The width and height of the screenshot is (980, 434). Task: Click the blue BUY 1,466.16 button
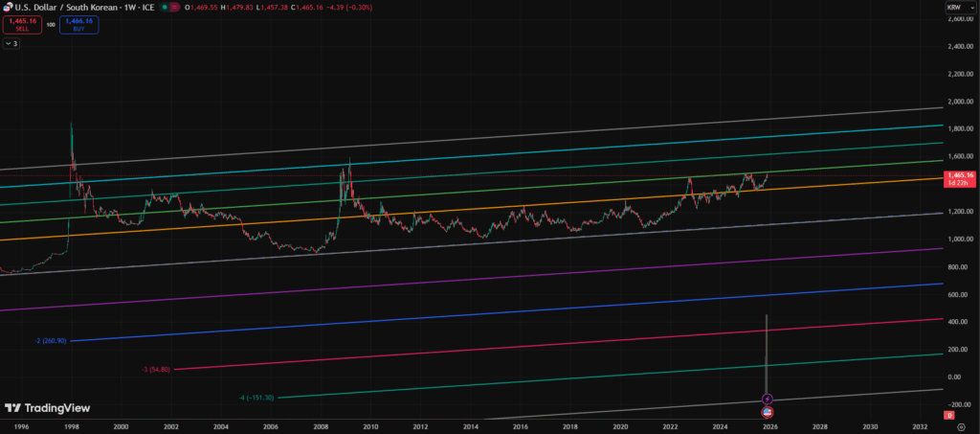tap(79, 24)
